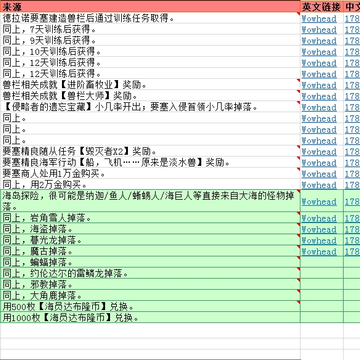360x360 pixels.
Task: Select the cell 同上，魔古掉落
Action: [x=150, y=250]
